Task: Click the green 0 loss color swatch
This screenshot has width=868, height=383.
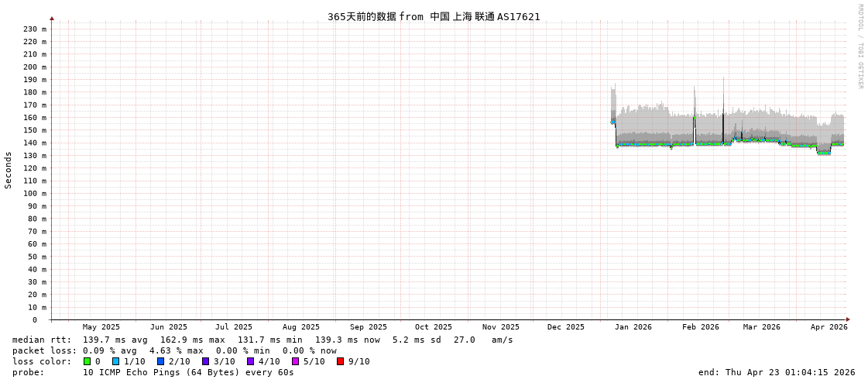Action: coord(87,361)
